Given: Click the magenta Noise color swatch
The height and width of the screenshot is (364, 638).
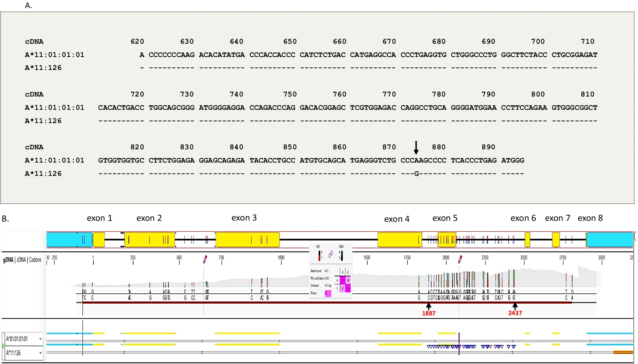Looking at the screenshot, I should [x=328, y=293].
